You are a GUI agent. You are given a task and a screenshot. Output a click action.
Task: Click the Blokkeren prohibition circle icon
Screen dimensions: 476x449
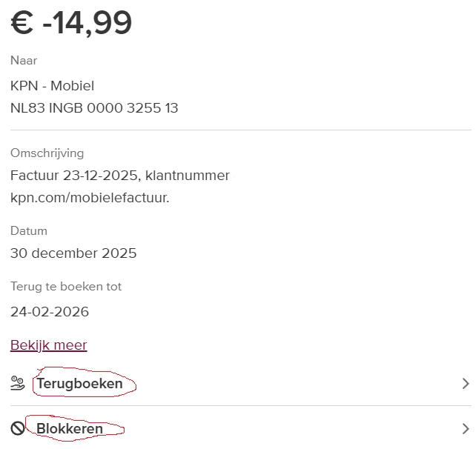click(x=18, y=428)
